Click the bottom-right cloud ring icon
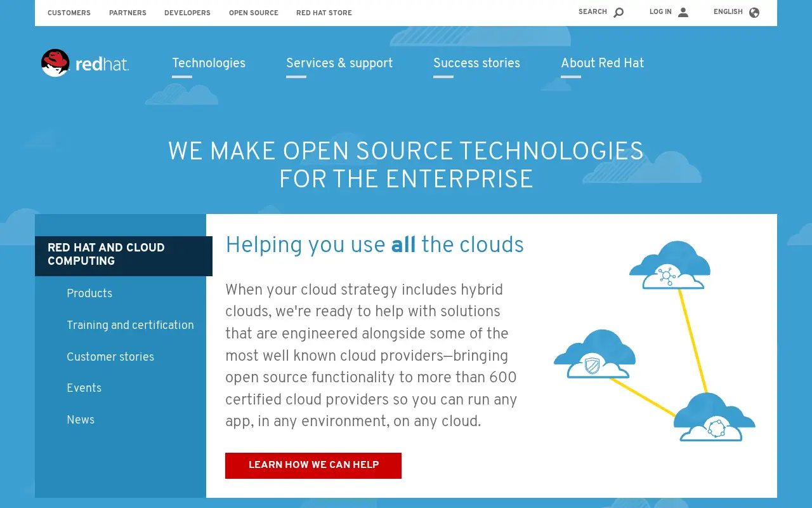Image resolution: width=812 pixels, height=508 pixels. click(x=714, y=417)
